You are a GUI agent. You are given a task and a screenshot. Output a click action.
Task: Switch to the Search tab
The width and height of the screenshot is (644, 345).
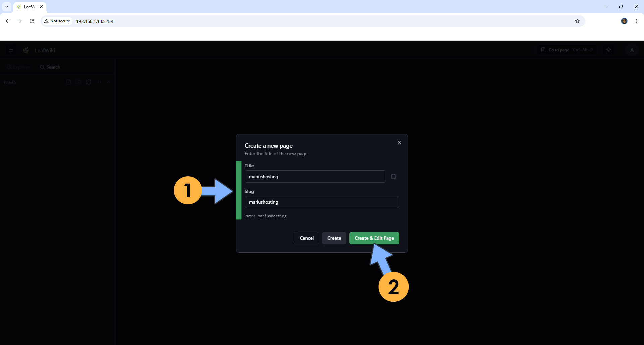click(50, 67)
